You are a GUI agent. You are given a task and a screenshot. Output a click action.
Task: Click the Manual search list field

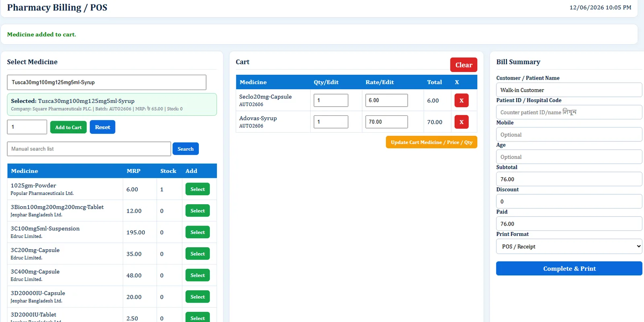pos(89,149)
